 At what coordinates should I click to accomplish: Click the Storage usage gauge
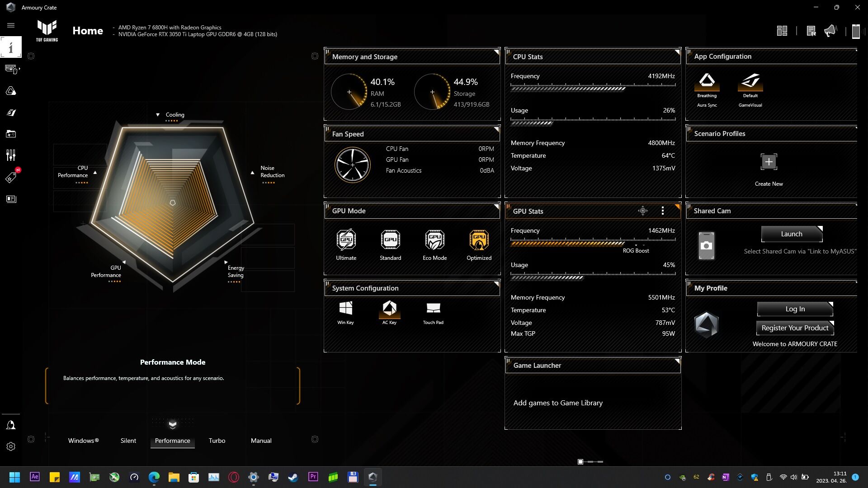(x=432, y=92)
